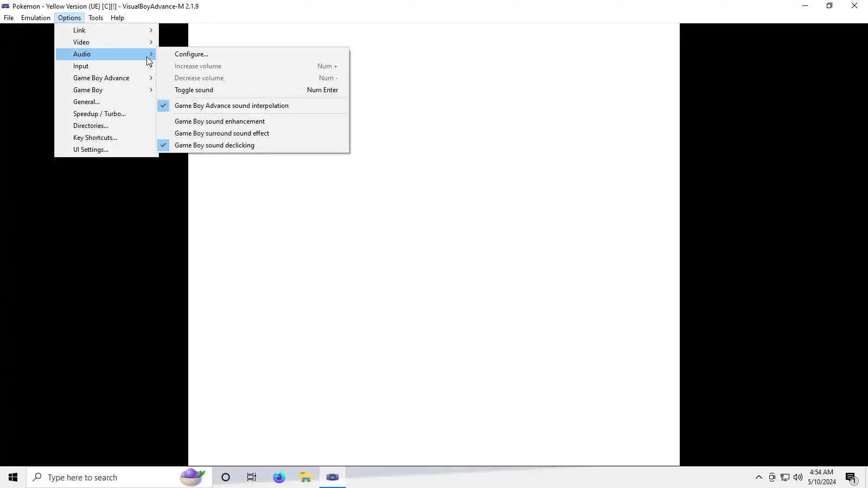The image size is (868, 488).
Task: Disable Game Boy sound declicking
Action: point(253,145)
